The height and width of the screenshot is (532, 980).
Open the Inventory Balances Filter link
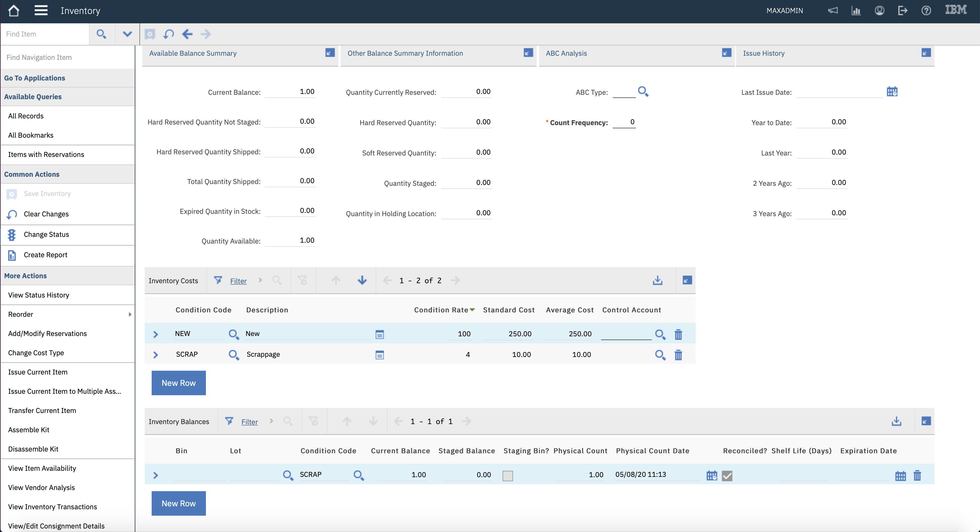tap(249, 422)
